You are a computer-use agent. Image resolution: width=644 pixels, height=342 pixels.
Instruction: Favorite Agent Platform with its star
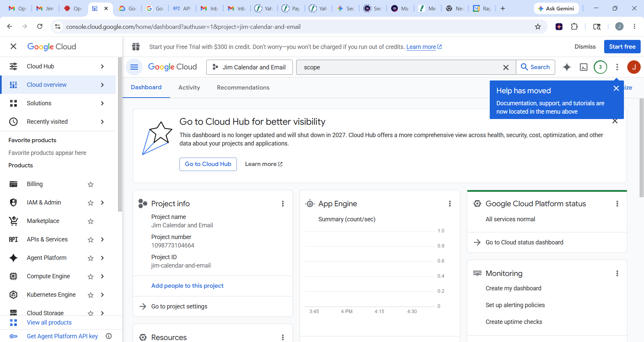point(91,258)
